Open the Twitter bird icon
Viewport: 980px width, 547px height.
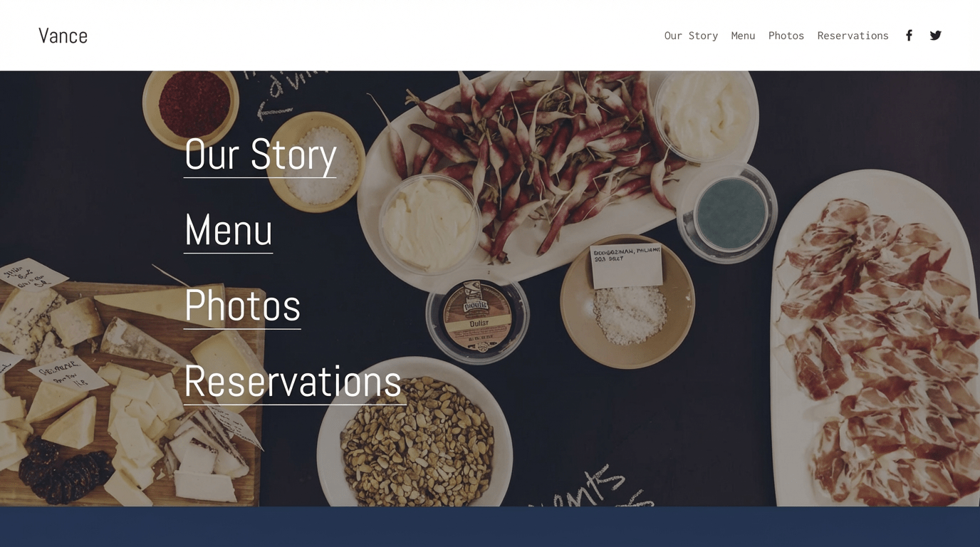(x=936, y=36)
